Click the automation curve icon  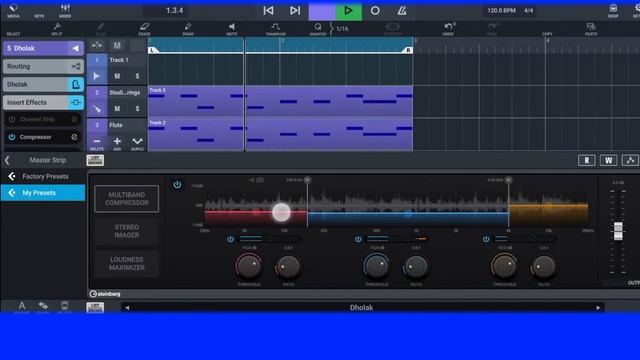[x=630, y=160]
